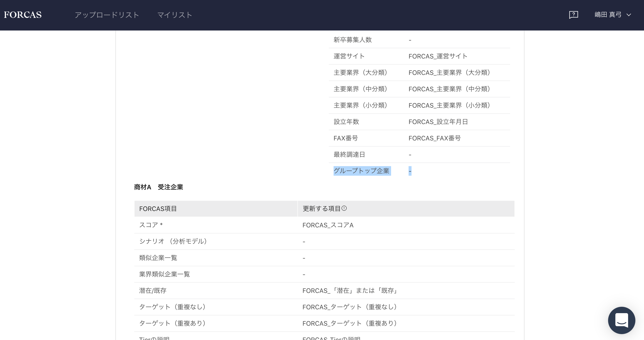Viewport: 644px width, 340px height.
Task: Expand the user menu for 嶋田 真弓
Action: pyautogui.click(x=630, y=15)
